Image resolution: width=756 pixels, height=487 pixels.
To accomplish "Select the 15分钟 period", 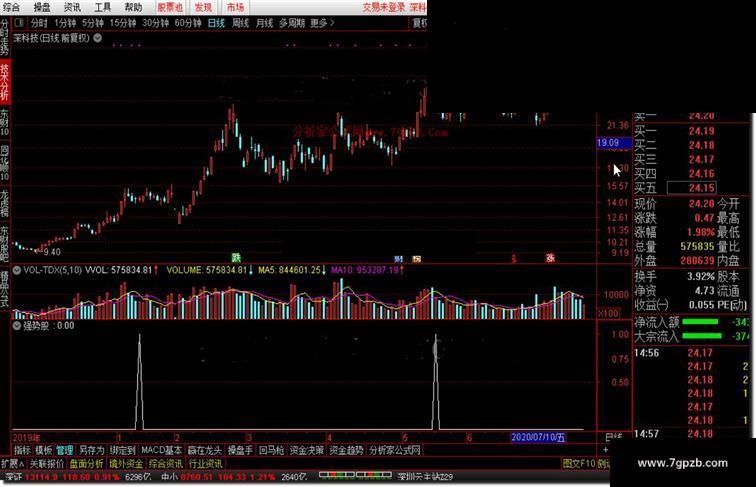I will [123, 23].
